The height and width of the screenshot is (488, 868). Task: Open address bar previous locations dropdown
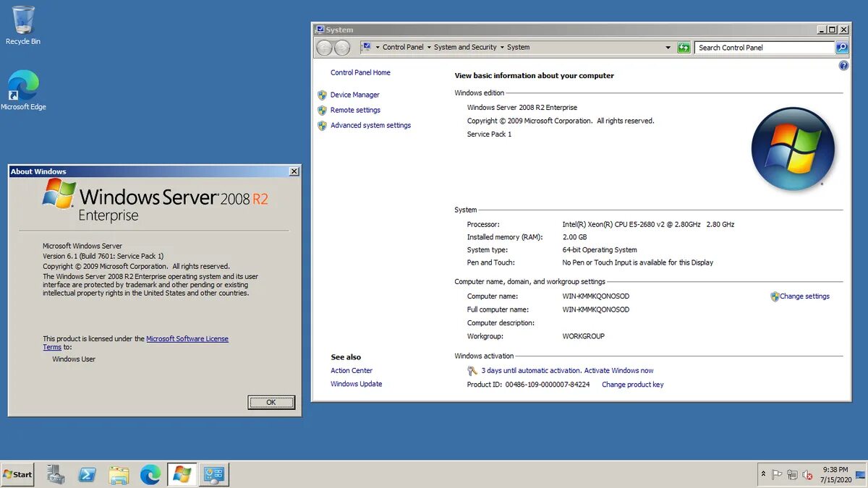tap(668, 48)
